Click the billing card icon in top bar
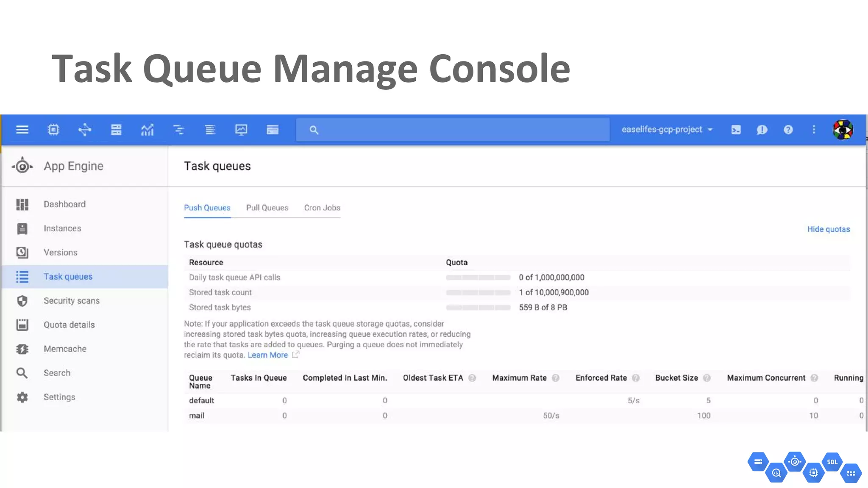This screenshot has width=868, height=488. pos(273,130)
